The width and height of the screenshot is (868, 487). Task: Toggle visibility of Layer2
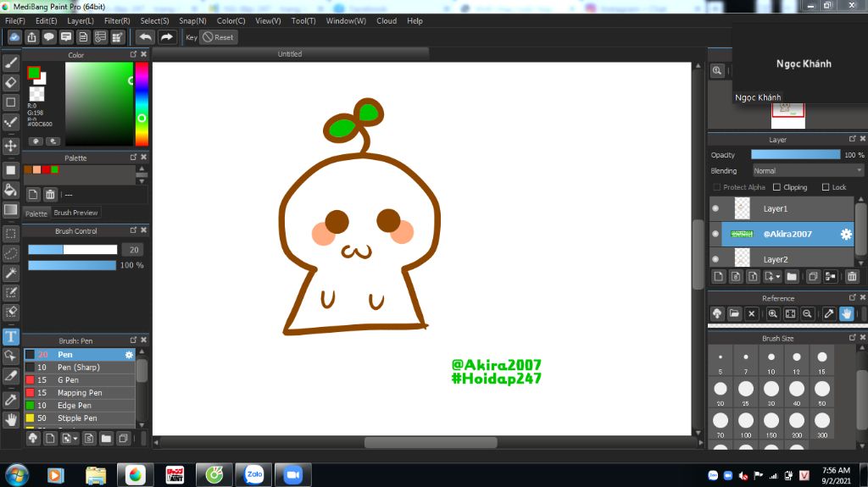coord(715,259)
